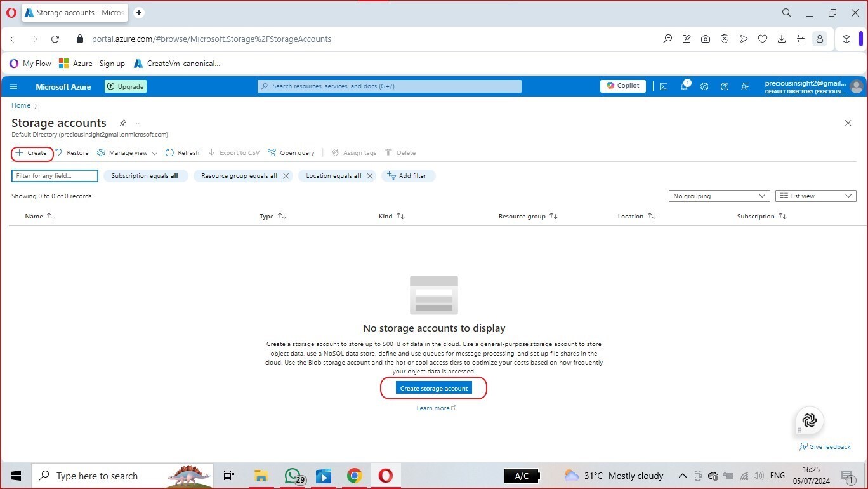The image size is (868, 489).
Task: Open Chrome from the taskbar
Action: tap(355, 476)
